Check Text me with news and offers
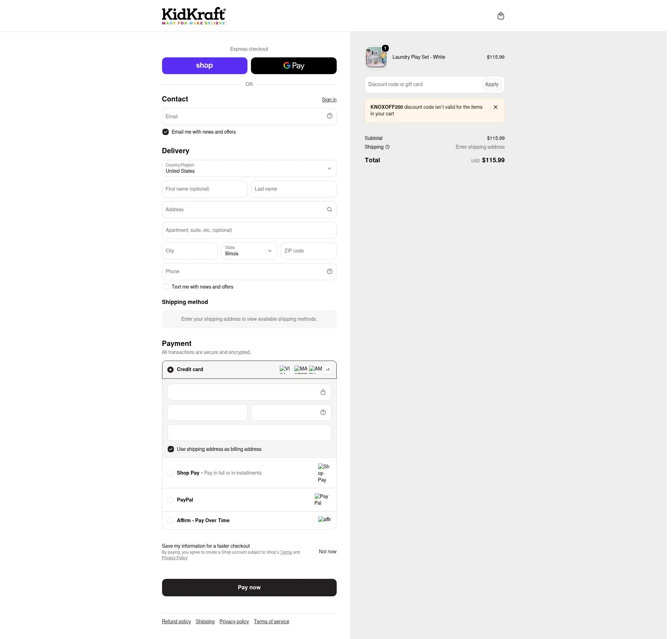This screenshot has width=672, height=639. point(165,287)
